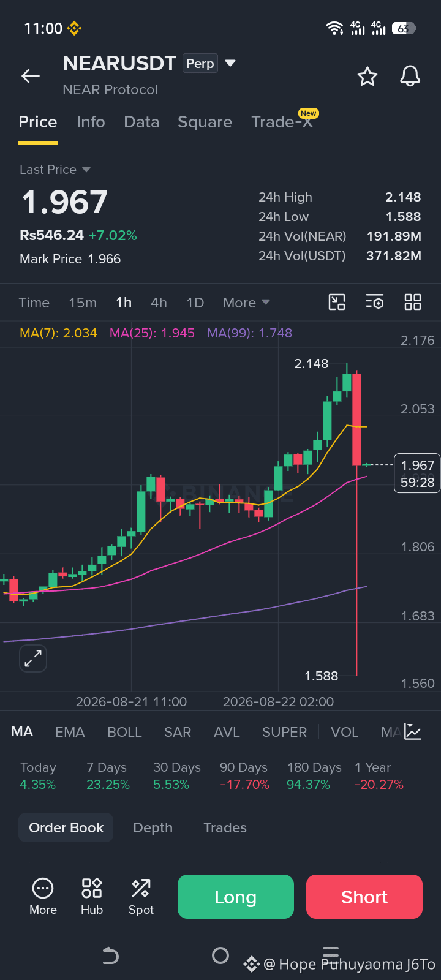This screenshot has width=441, height=980.
Task: Expand chart to fullscreen
Action: coord(33,659)
